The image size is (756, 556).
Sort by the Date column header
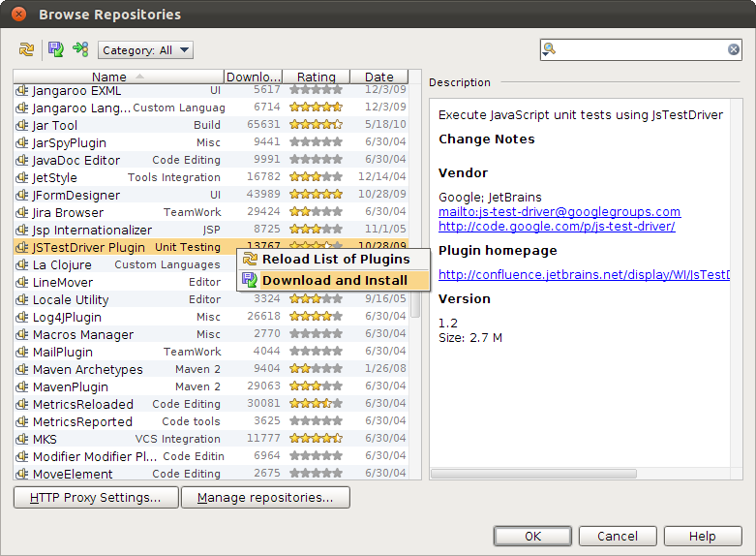pyautogui.click(x=378, y=77)
